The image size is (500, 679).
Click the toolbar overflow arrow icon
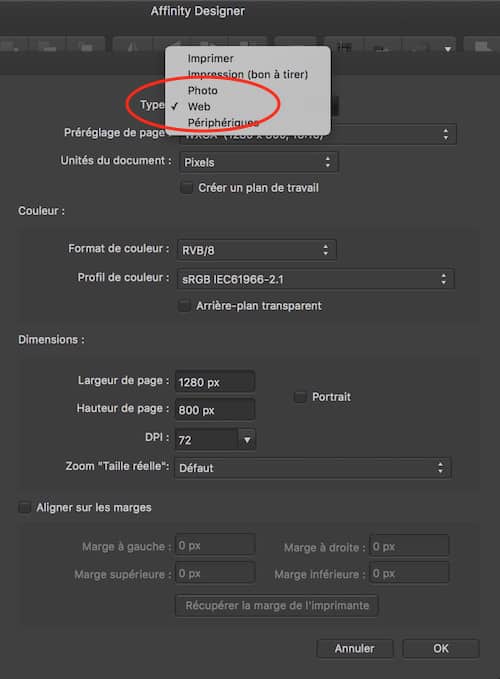(x=448, y=49)
